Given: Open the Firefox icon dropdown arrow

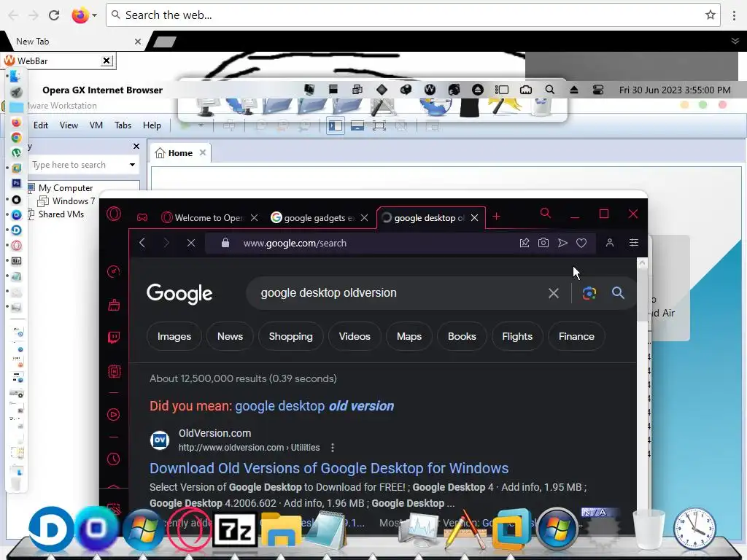Looking at the screenshot, I should 94,15.
